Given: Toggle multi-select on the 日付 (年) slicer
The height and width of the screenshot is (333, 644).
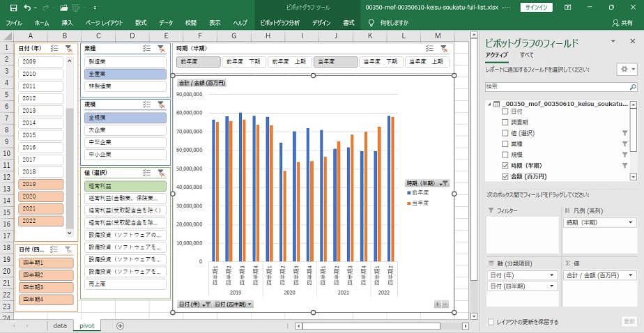Looking at the screenshot, I should click(54, 48).
